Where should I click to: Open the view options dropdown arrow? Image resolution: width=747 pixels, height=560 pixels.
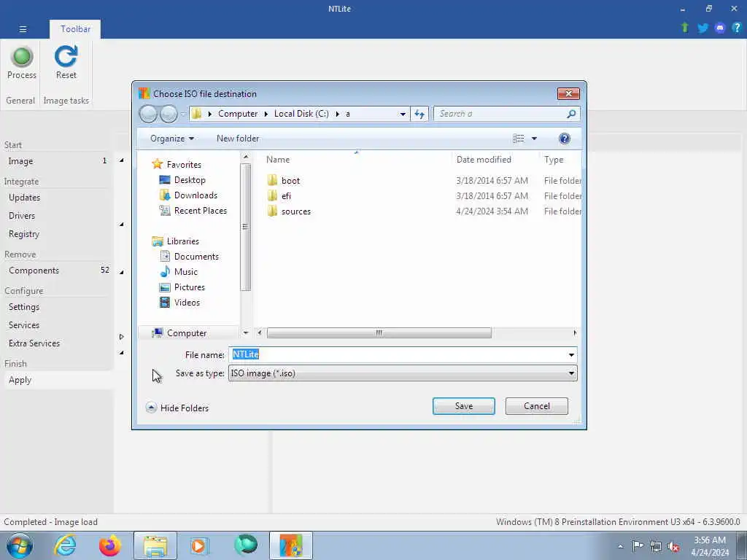pos(534,139)
